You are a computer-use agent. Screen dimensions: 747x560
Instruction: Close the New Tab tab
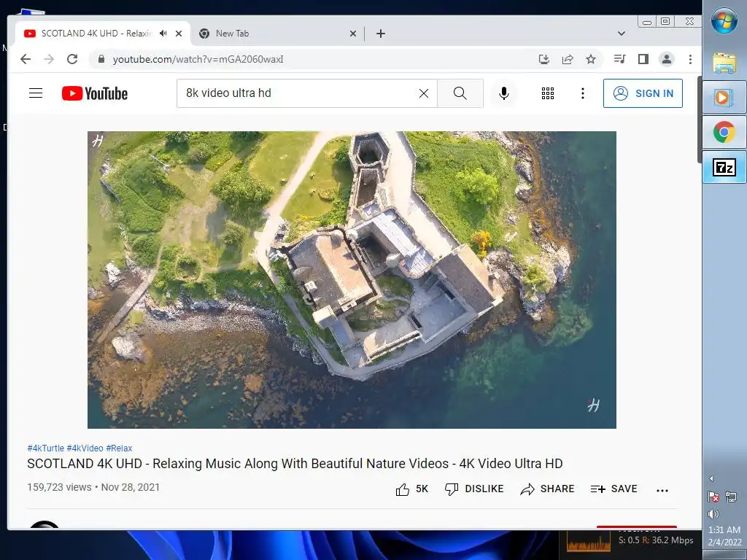click(352, 34)
